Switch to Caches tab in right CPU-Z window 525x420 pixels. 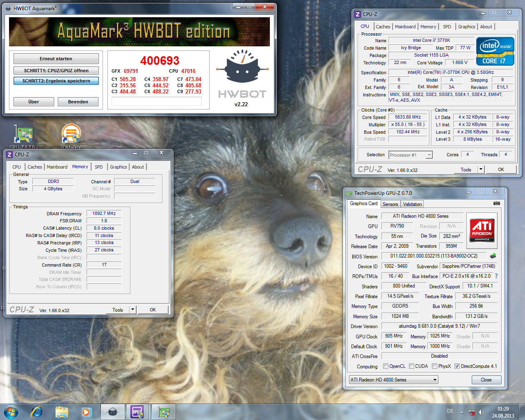[383, 27]
